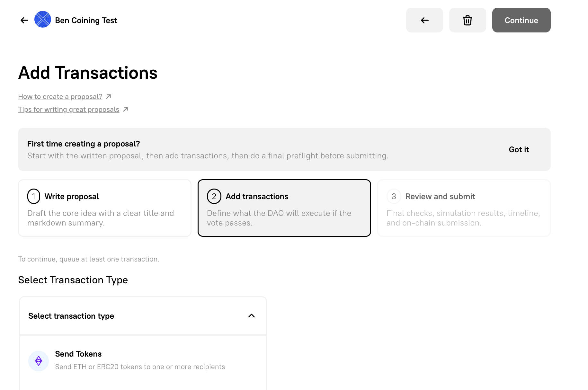Click the top-right back navigation arrow

point(424,20)
